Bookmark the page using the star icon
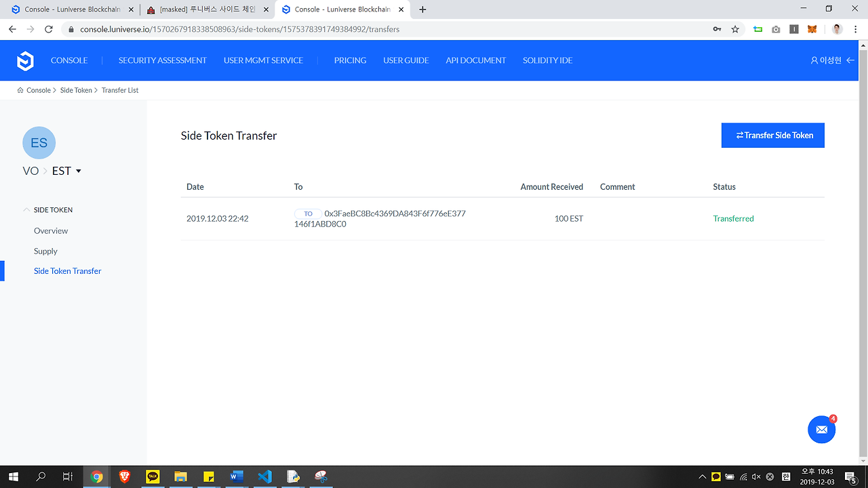Viewport: 868px width, 488px height. click(x=735, y=29)
